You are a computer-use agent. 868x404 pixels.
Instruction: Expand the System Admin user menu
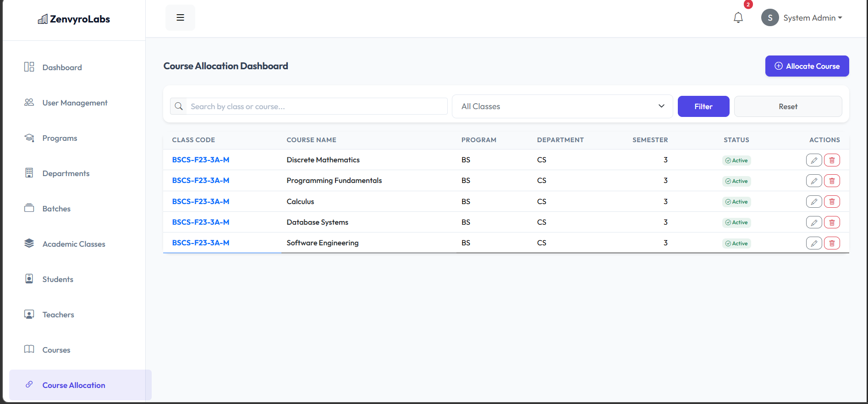(812, 18)
